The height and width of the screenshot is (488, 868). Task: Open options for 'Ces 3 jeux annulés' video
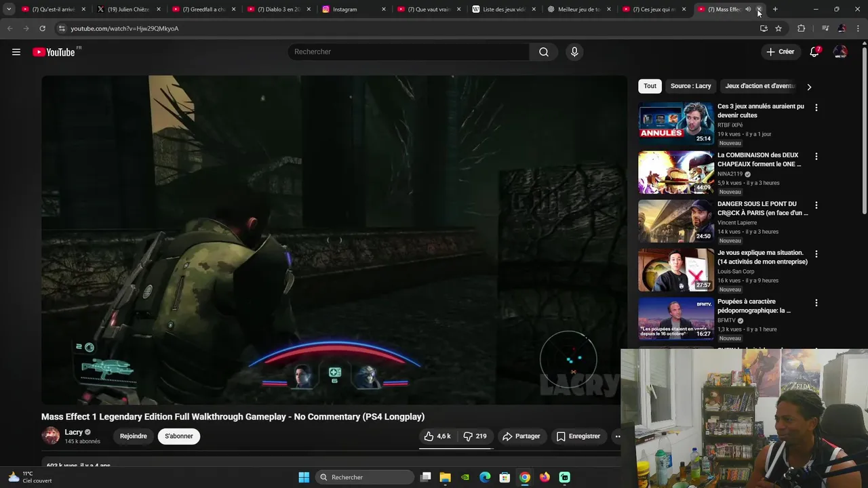tap(816, 108)
